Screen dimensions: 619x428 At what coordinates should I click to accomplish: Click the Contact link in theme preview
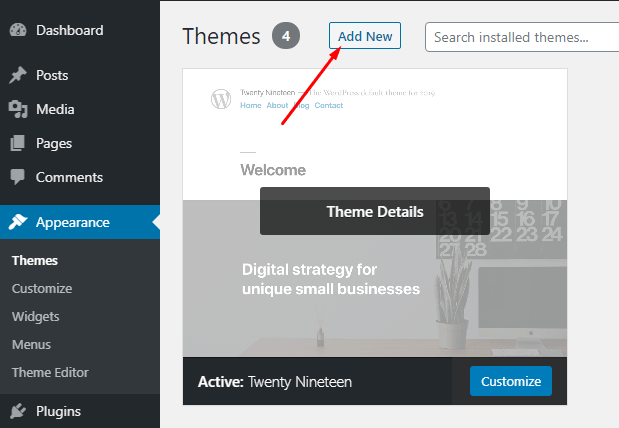coord(328,105)
